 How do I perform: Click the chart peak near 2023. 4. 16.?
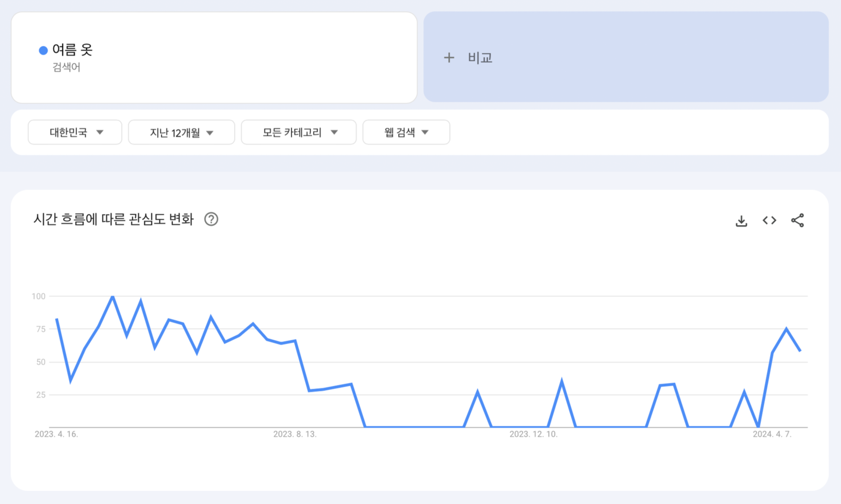(57, 320)
